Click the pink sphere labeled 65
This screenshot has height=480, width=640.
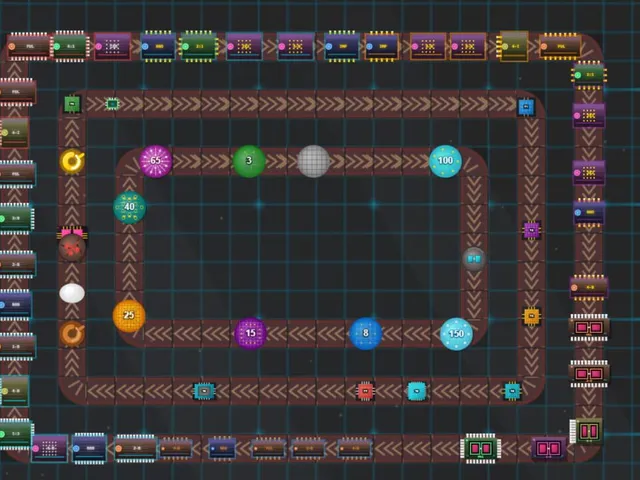pos(156,161)
